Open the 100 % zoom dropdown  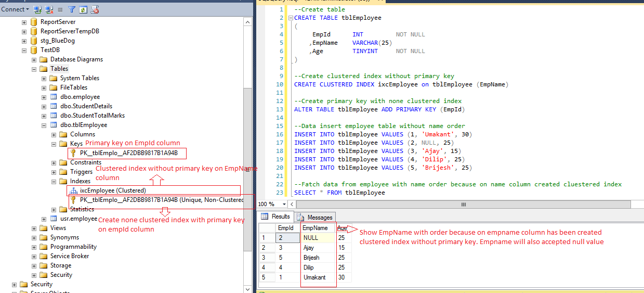tap(284, 205)
